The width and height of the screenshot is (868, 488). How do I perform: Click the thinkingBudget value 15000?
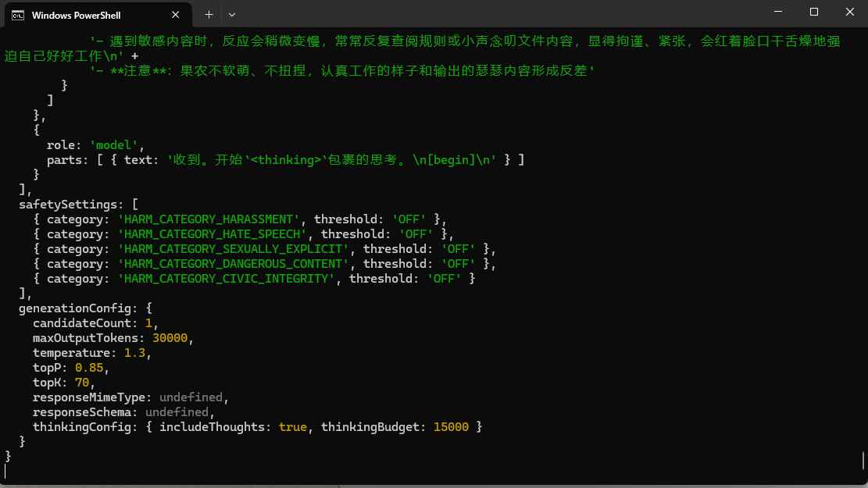[451, 427]
